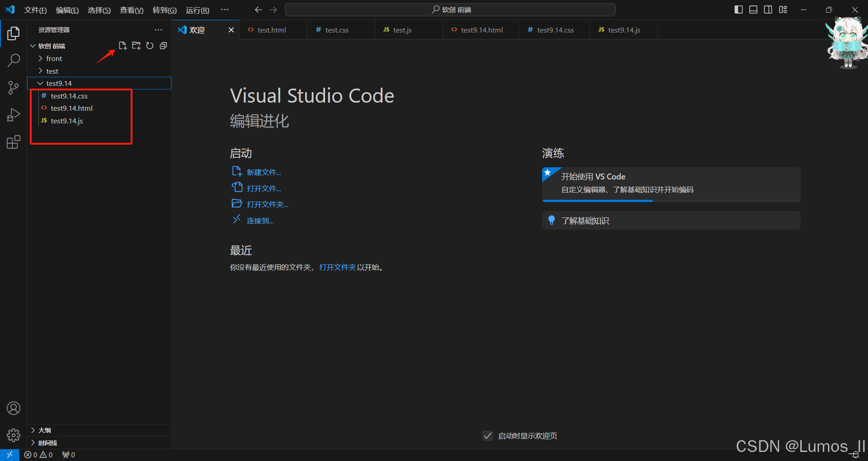Collapse the 软创 前端 workspace root
Image resolution: width=868 pixels, height=461 pixels.
[x=99, y=46]
